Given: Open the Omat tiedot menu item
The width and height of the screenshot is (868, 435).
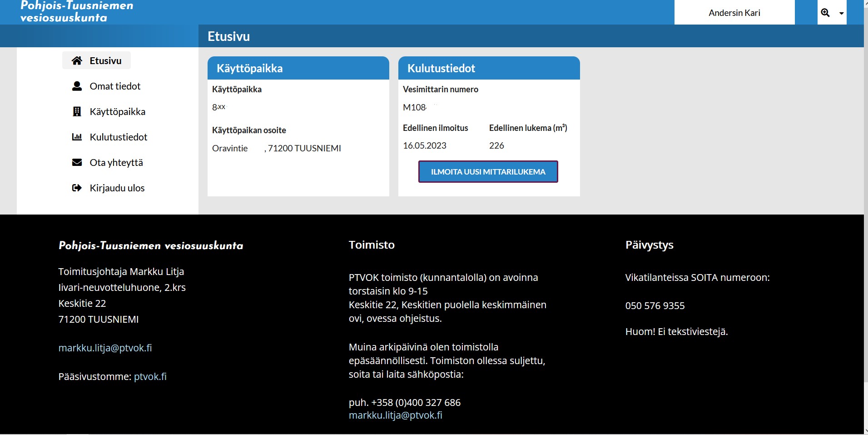Looking at the screenshot, I should (115, 86).
